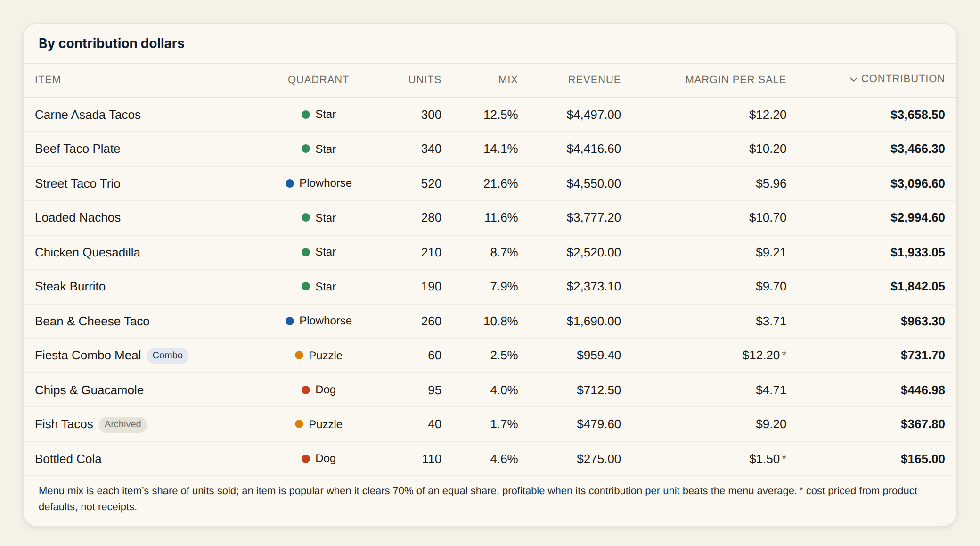Click the green Star dot for Loaded Nachos
The image size is (980, 546).
point(306,217)
